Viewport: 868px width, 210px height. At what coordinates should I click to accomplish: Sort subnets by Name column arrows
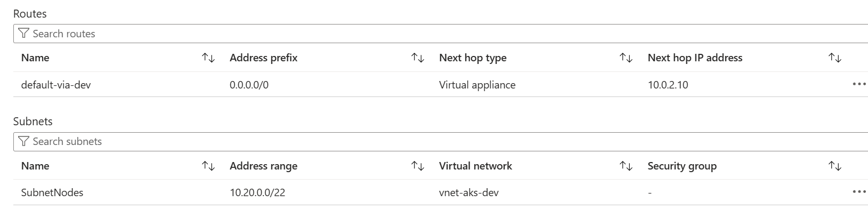[x=208, y=166]
